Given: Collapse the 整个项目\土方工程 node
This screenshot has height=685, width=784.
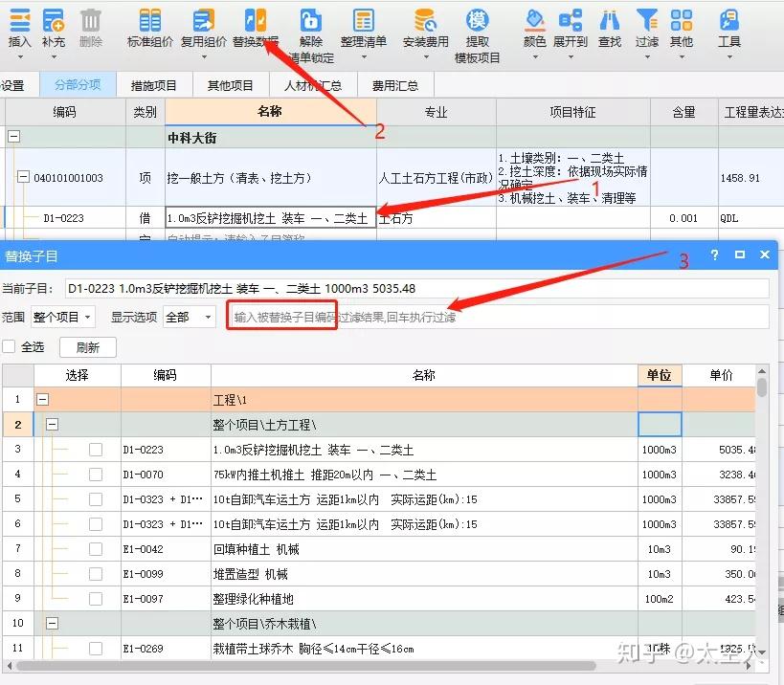Looking at the screenshot, I should coord(52,425).
